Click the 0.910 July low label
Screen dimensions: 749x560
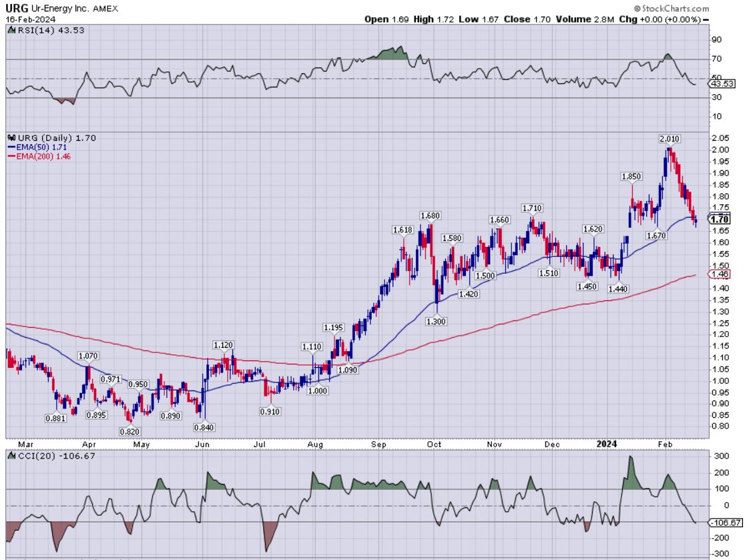click(x=270, y=412)
